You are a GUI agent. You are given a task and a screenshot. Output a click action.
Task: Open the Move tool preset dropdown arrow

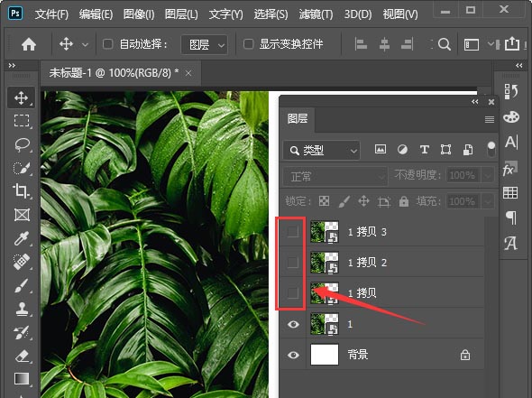(x=85, y=44)
